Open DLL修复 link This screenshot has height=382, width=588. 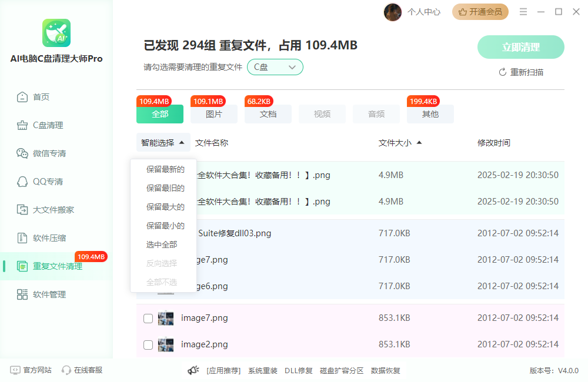tap(299, 371)
